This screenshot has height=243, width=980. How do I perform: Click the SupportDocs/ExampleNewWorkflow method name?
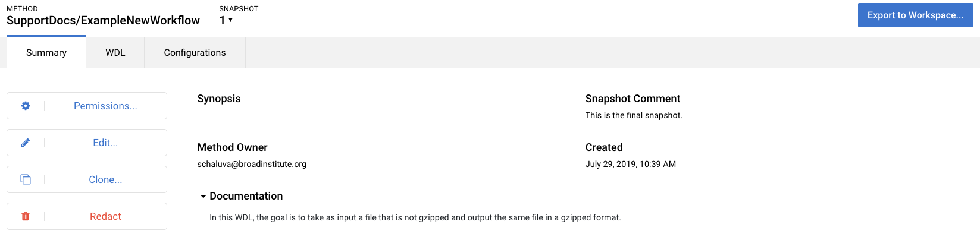click(x=103, y=20)
